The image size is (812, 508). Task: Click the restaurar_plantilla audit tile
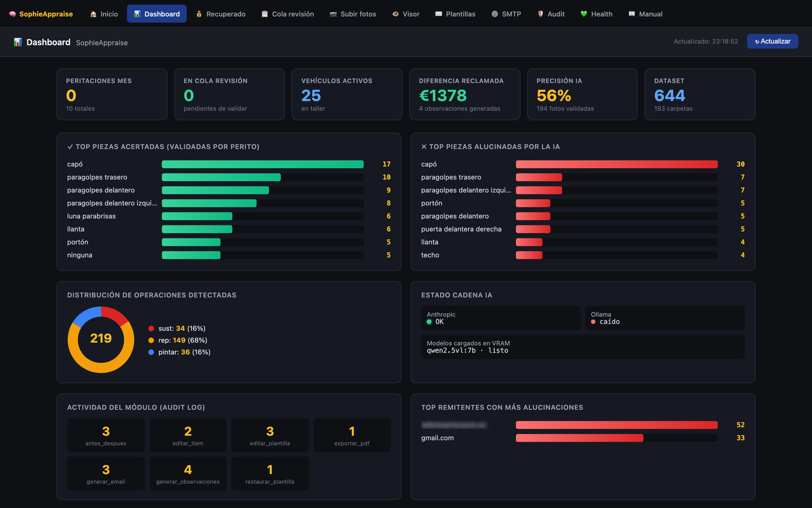(270, 474)
